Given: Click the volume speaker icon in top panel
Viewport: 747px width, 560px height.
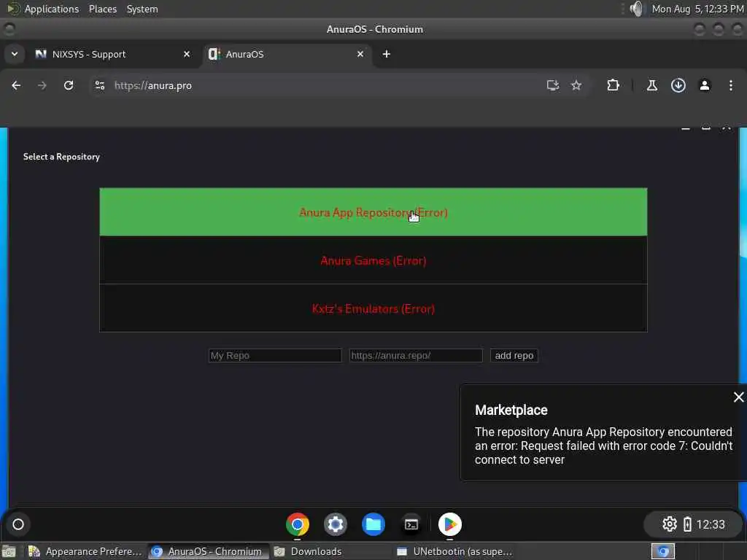Looking at the screenshot, I should pos(637,9).
